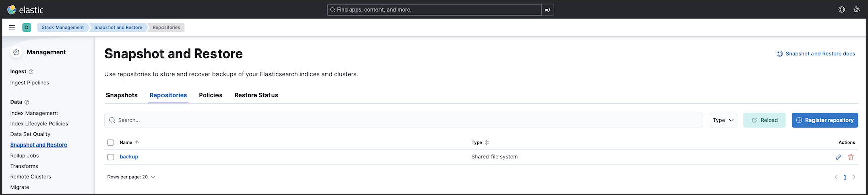Click the Shared file system type cell
The width and height of the screenshot is (868, 195).
pos(495,157)
